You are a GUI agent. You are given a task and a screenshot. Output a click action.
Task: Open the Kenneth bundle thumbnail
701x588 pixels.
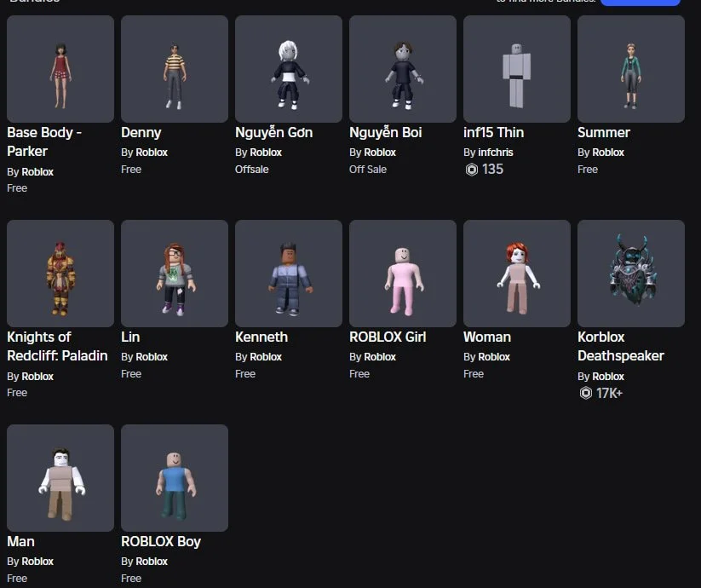click(x=289, y=274)
